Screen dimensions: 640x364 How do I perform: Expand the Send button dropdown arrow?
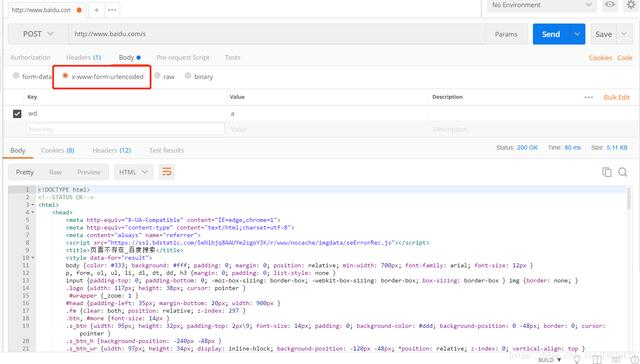click(577, 34)
